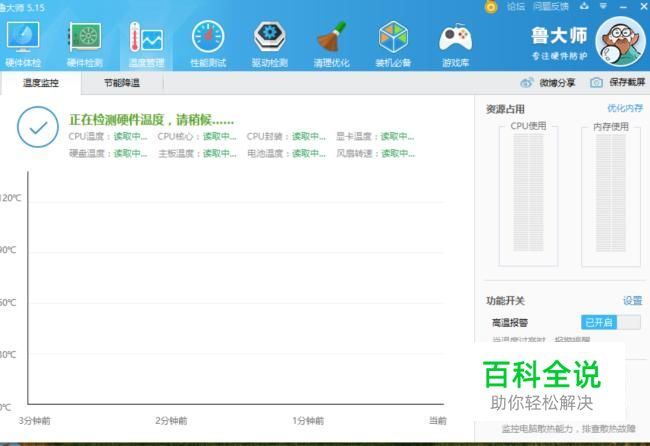650x446 pixels.
Task: Open 驱动检测 driver check
Action: pos(270,44)
